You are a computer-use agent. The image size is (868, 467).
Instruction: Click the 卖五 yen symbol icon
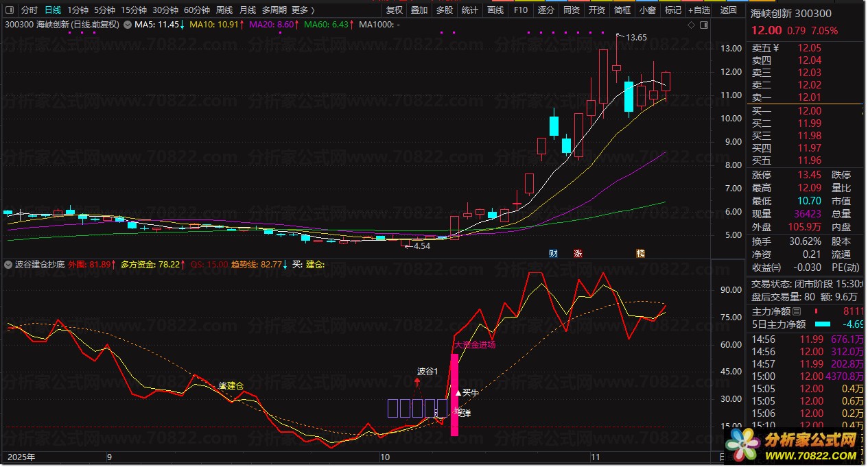coord(775,48)
